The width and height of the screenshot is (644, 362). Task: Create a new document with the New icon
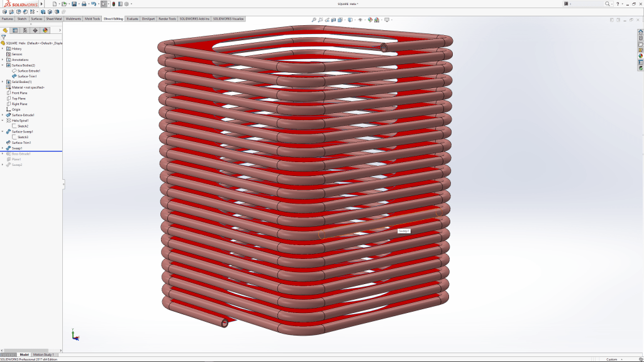53,4
